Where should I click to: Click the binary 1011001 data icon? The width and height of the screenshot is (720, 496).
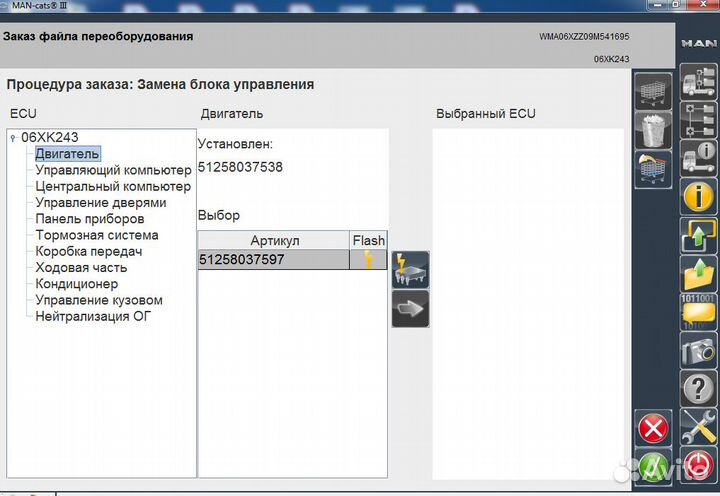tap(698, 312)
